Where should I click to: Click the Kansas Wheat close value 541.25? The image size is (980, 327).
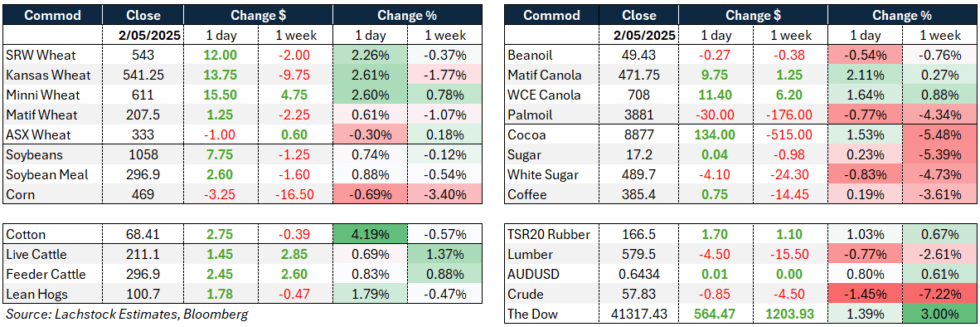click(143, 75)
